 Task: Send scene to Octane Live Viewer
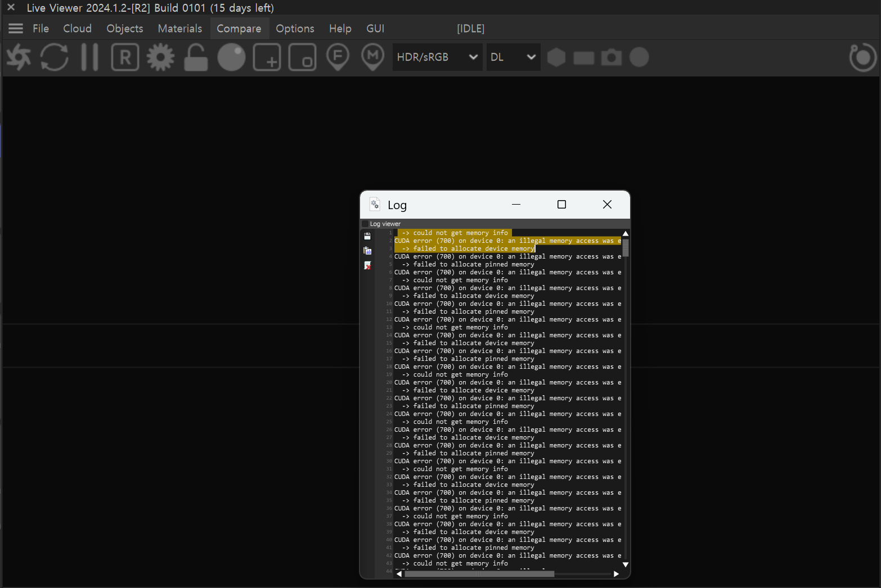19,57
